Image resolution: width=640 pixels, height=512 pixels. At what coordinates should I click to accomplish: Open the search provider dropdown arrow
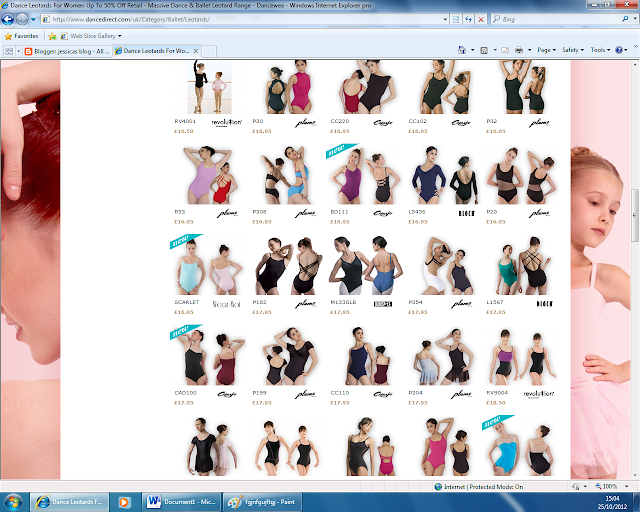pyautogui.click(x=634, y=19)
